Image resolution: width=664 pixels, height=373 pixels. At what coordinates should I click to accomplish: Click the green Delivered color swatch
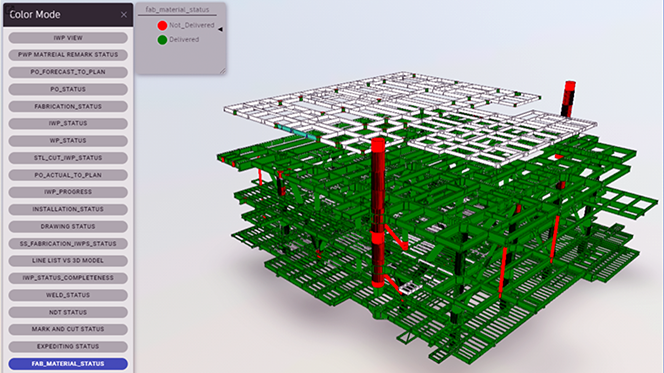[x=162, y=40]
